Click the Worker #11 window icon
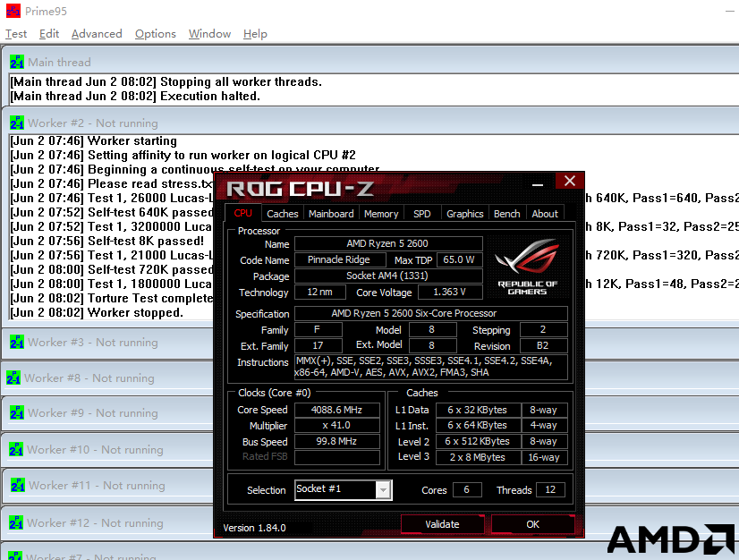 [x=17, y=485]
